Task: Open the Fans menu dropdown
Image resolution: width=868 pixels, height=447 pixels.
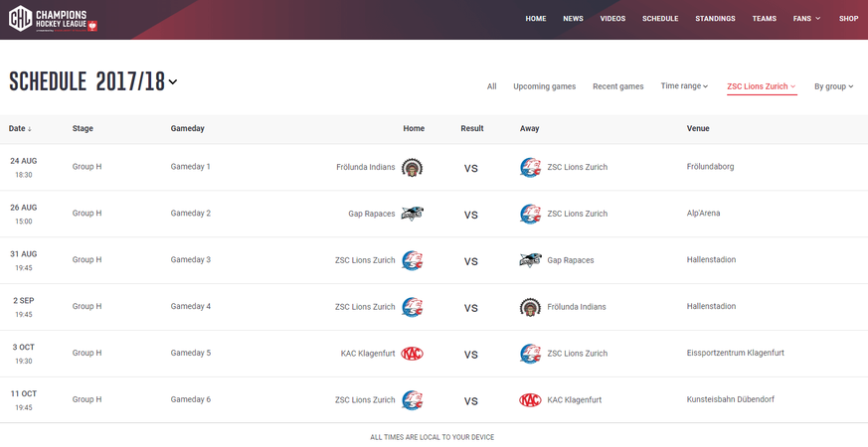Action: [x=806, y=18]
